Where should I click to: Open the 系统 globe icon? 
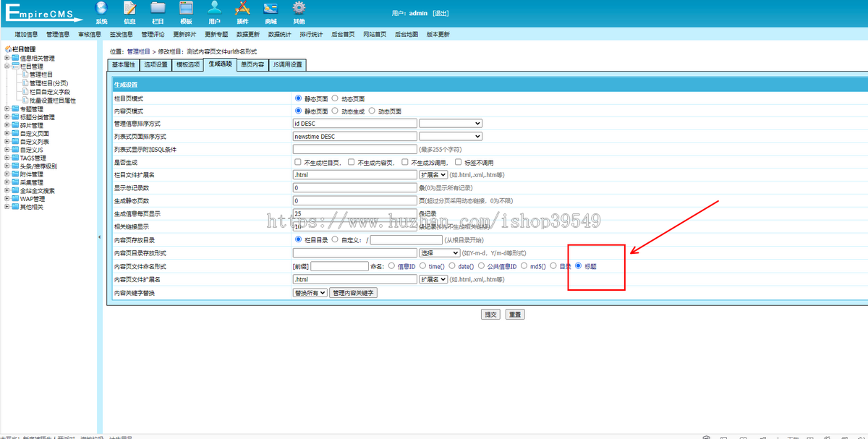point(101,8)
